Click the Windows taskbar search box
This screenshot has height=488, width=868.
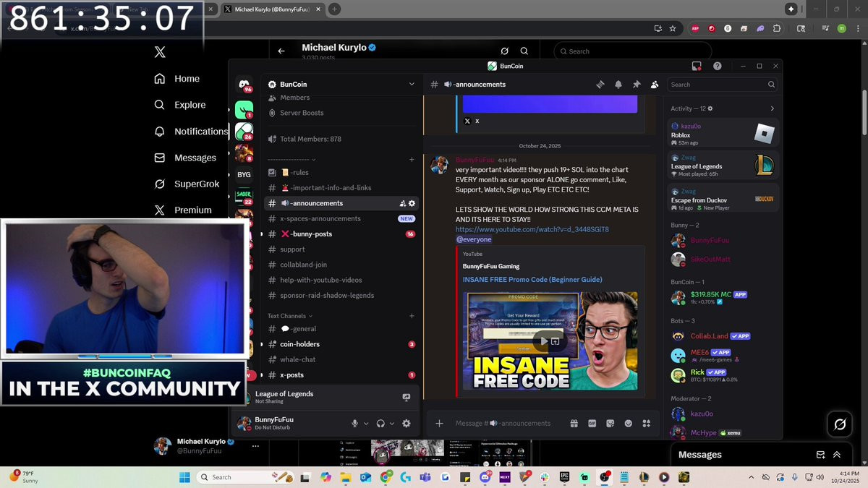click(246, 477)
